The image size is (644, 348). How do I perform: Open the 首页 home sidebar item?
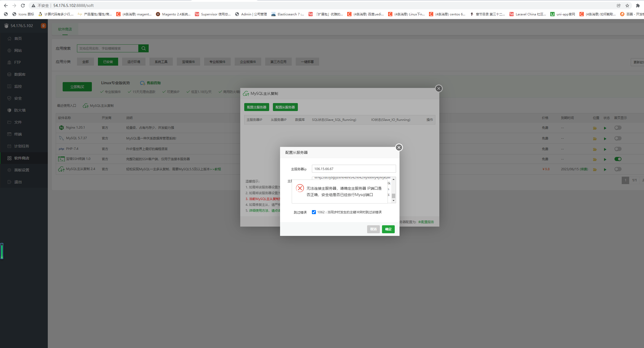click(24, 39)
